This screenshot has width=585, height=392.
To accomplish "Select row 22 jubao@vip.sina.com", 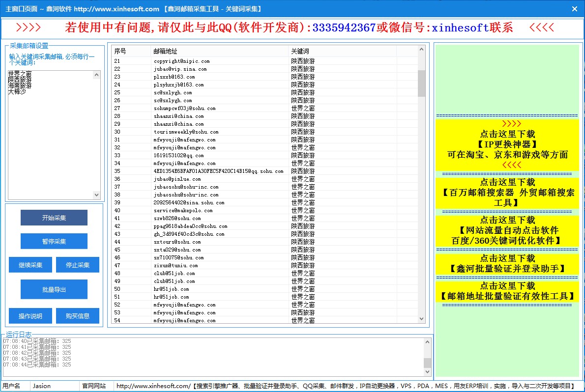I will (x=265, y=69).
